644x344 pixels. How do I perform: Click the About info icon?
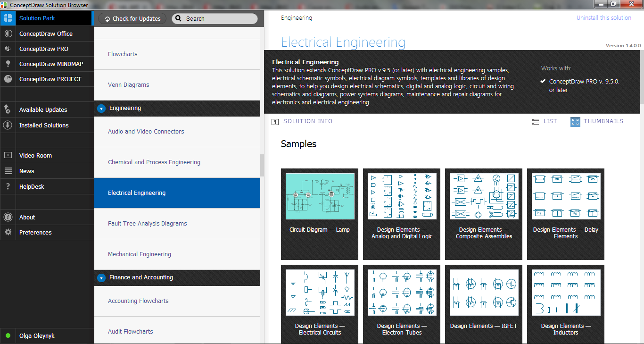[x=8, y=217]
